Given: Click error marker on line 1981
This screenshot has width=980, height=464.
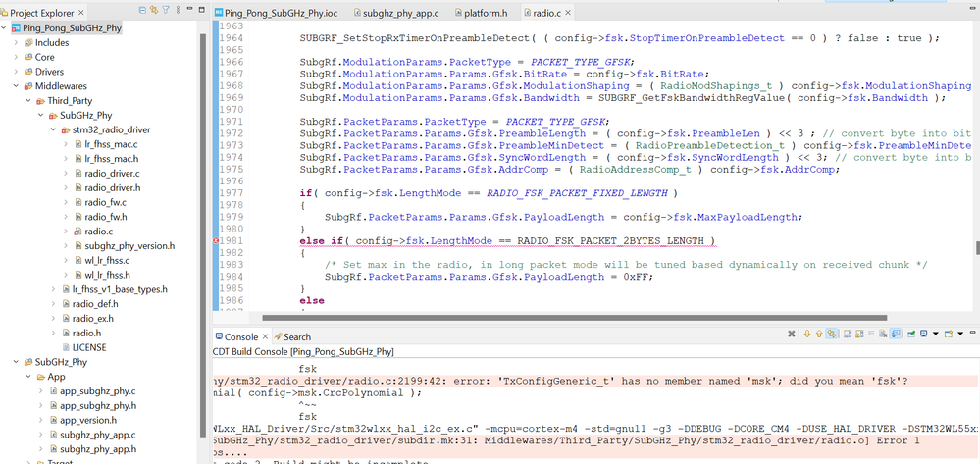Looking at the screenshot, I should 216,240.
